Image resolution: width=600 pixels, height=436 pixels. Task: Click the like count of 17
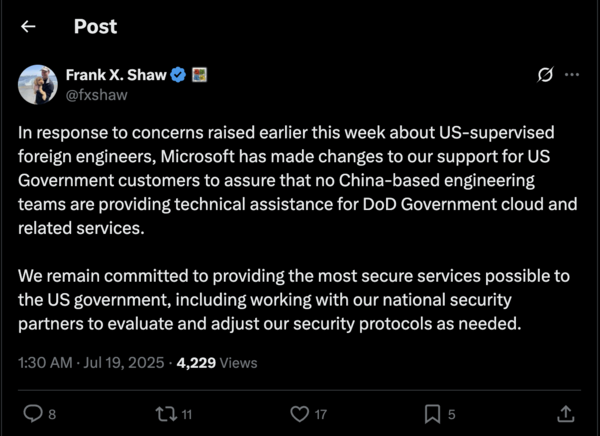pyautogui.click(x=321, y=414)
